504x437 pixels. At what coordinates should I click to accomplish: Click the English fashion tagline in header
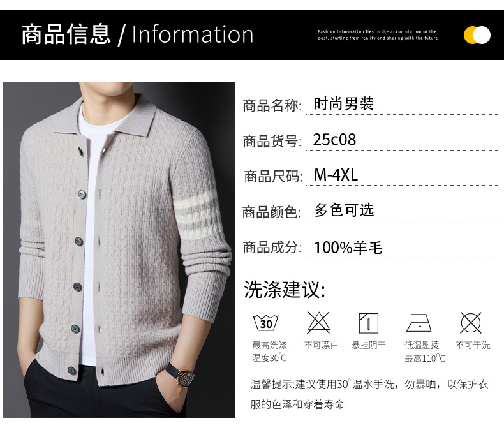pyautogui.click(x=378, y=34)
